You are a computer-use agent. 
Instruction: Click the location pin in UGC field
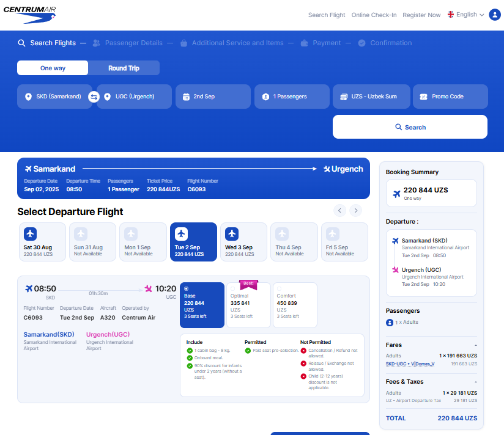tap(108, 97)
